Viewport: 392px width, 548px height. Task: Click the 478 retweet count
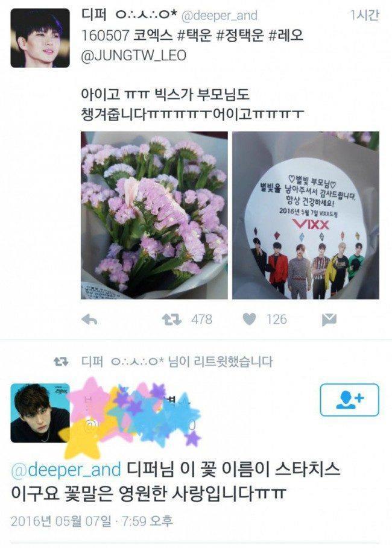tap(202, 320)
